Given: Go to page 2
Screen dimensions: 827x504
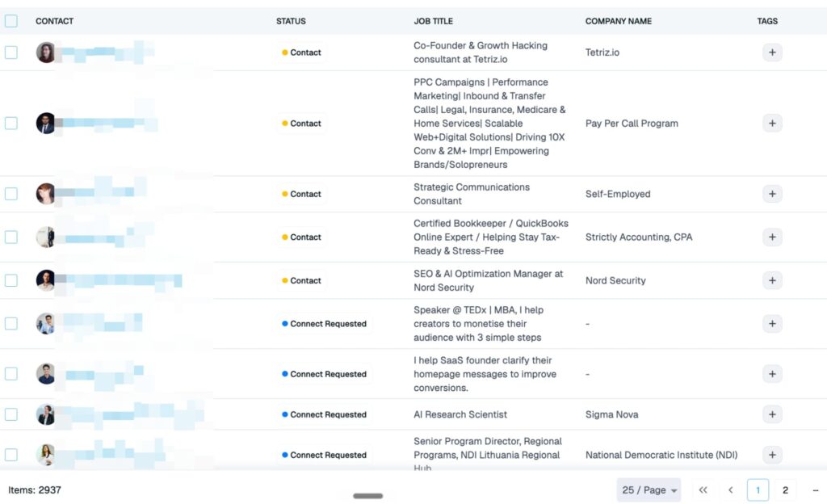Looking at the screenshot, I should (785, 489).
